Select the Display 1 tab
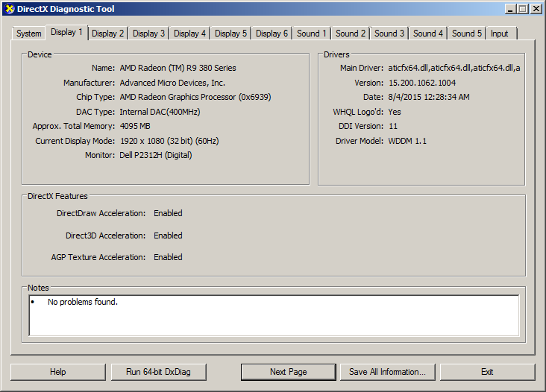Screen dimensions: 546x392 (x=66, y=32)
